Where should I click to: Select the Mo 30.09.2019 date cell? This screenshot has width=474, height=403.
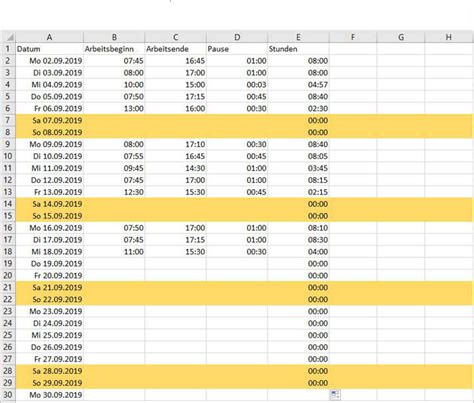pos(49,395)
